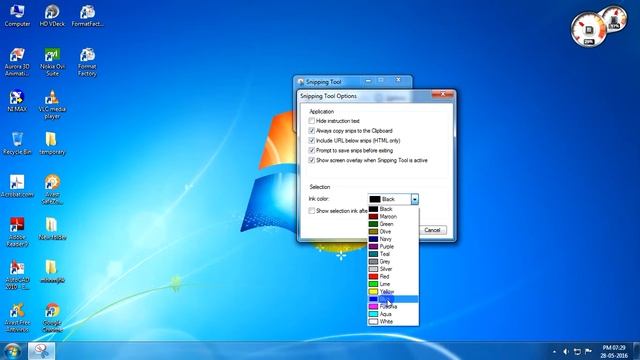Image resolution: width=640 pixels, height=360 pixels.
Task: Select the AutoCAD 2010 desktop shortcut
Action: (17, 275)
